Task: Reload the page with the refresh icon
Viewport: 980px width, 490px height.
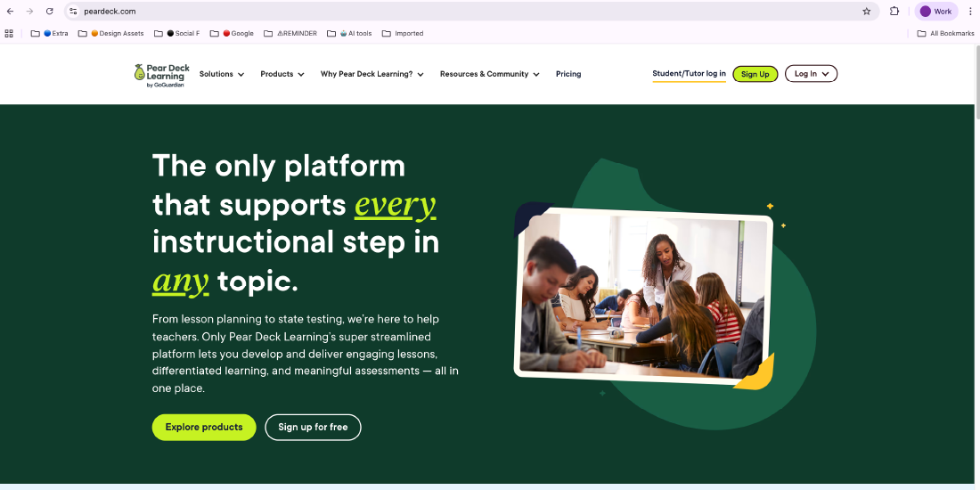Action: [50, 12]
